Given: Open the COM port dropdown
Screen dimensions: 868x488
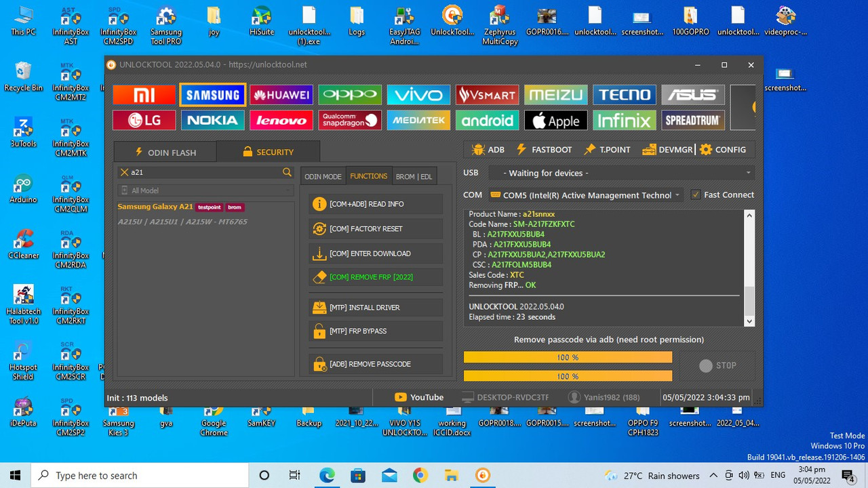Looking at the screenshot, I should tap(585, 195).
